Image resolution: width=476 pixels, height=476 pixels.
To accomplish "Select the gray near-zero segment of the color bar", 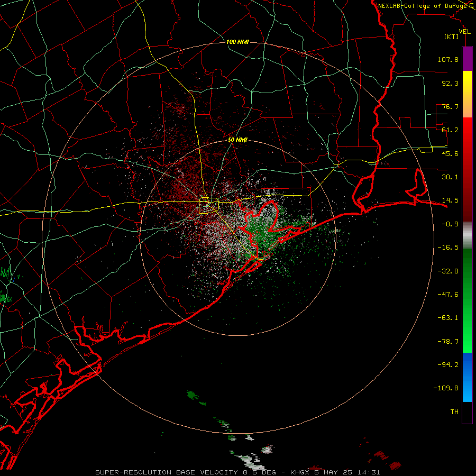I will [x=467, y=235].
